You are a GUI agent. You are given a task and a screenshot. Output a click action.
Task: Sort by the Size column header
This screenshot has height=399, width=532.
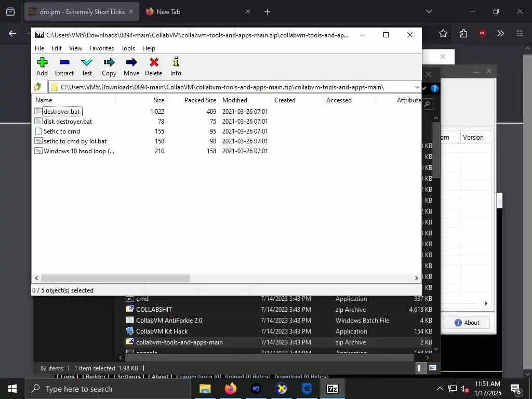pos(141,100)
